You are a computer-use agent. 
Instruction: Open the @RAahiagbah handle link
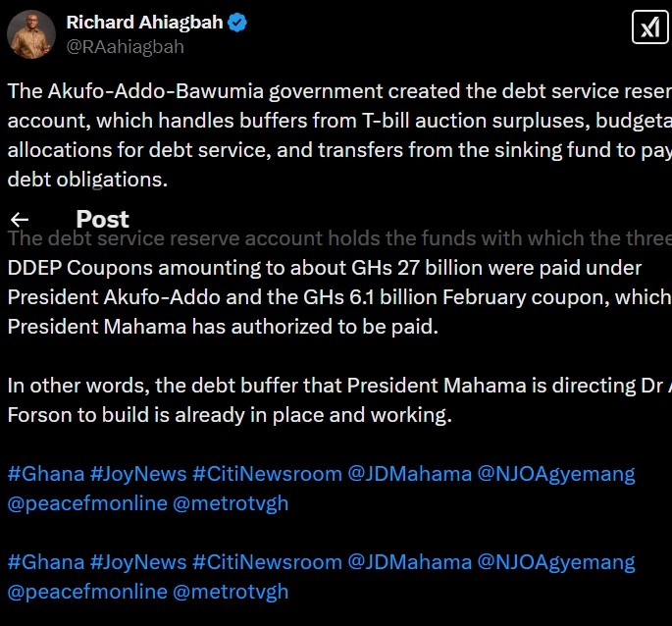(x=125, y=46)
